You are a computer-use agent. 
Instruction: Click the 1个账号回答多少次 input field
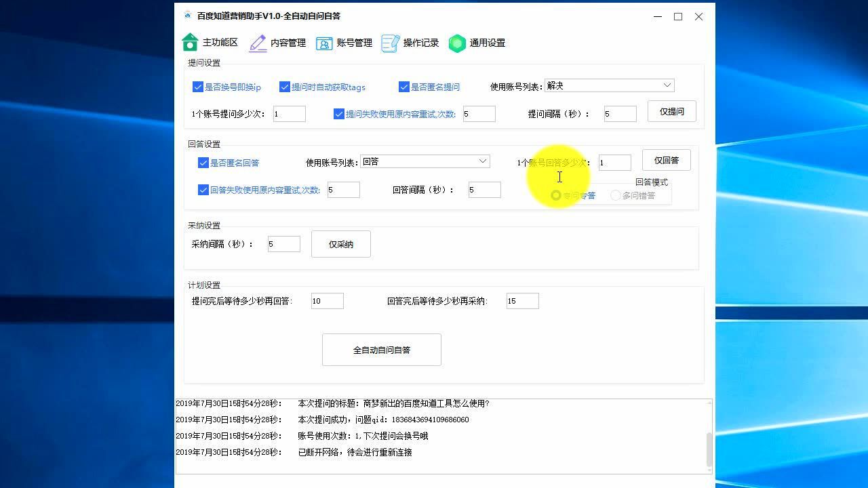[615, 163]
